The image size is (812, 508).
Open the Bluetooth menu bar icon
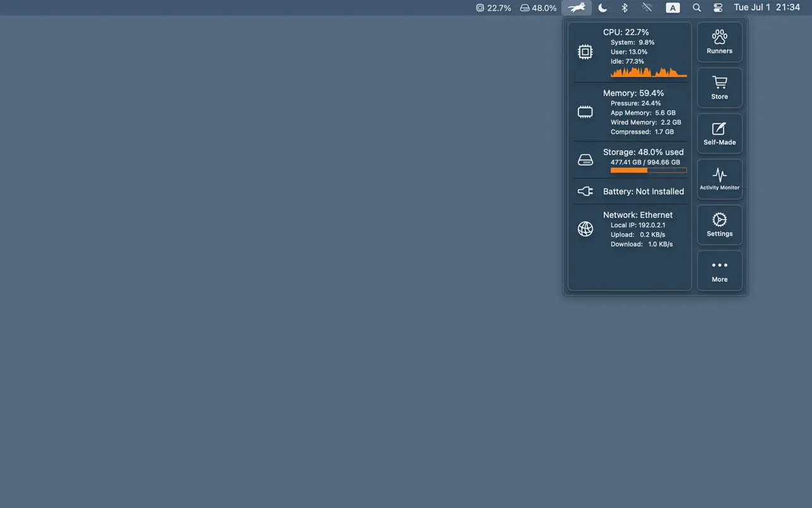(624, 8)
